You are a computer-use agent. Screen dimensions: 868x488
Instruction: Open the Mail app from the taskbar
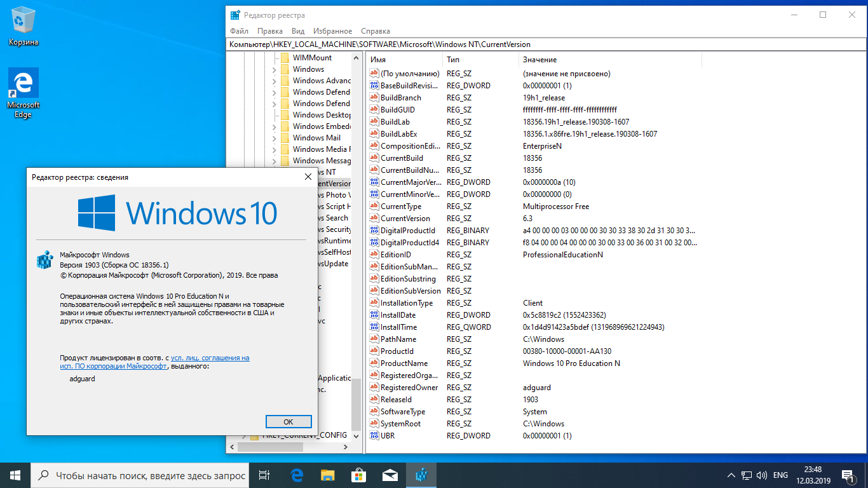pos(390,475)
